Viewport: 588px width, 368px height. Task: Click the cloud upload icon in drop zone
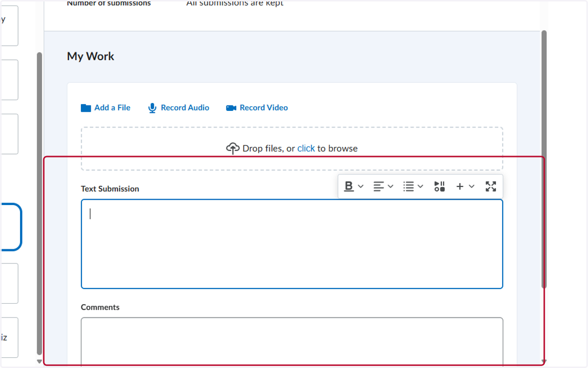pyautogui.click(x=233, y=148)
